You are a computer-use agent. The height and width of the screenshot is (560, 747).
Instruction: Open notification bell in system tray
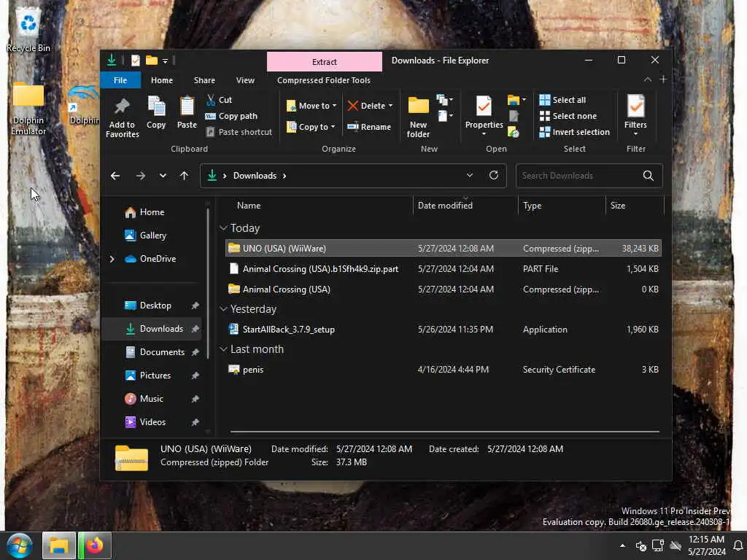point(738,545)
